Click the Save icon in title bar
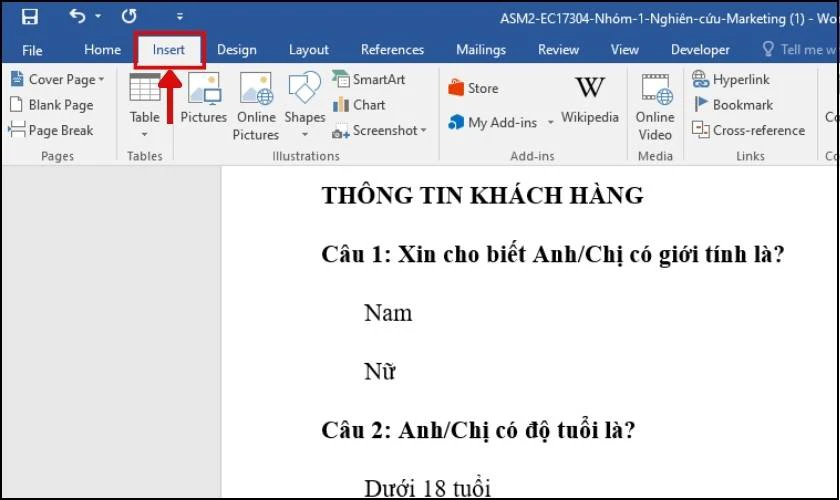The height and width of the screenshot is (500, 840). (x=29, y=17)
